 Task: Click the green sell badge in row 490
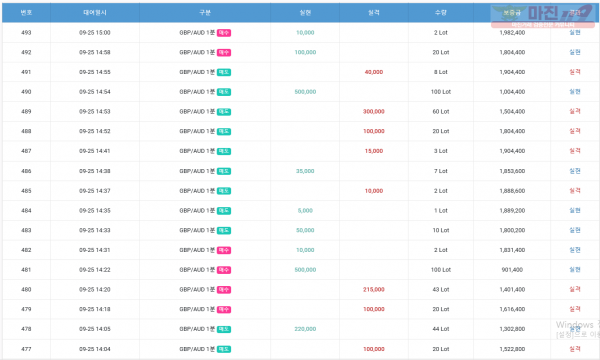(x=224, y=92)
